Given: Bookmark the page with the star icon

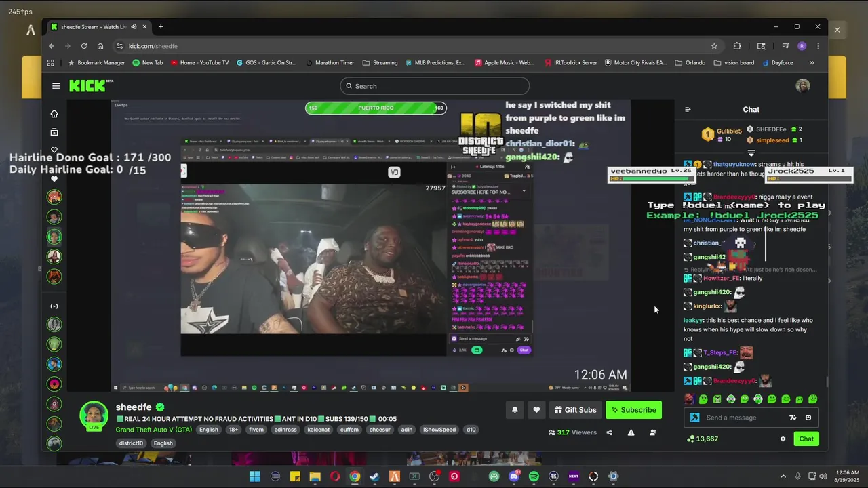Looking at the screenshot, I should tap(714, 46).
